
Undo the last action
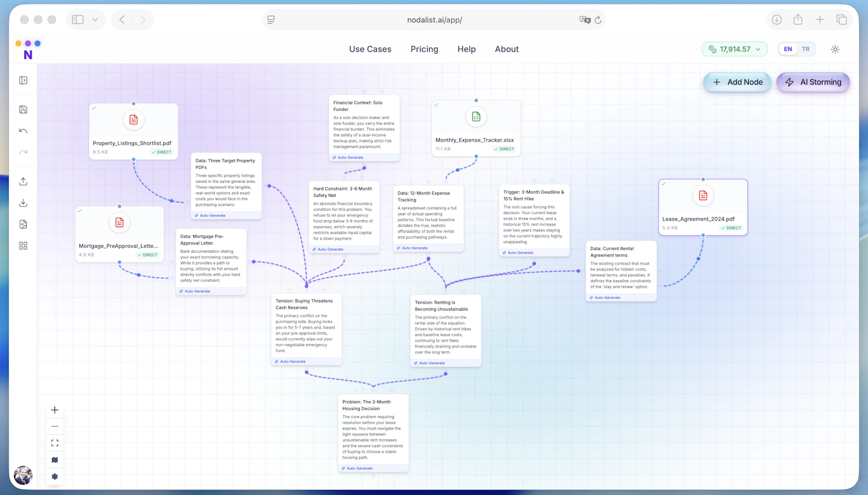23,131
